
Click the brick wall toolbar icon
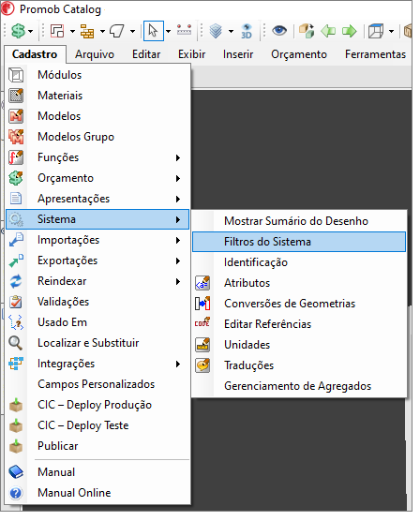click(87, 31)
